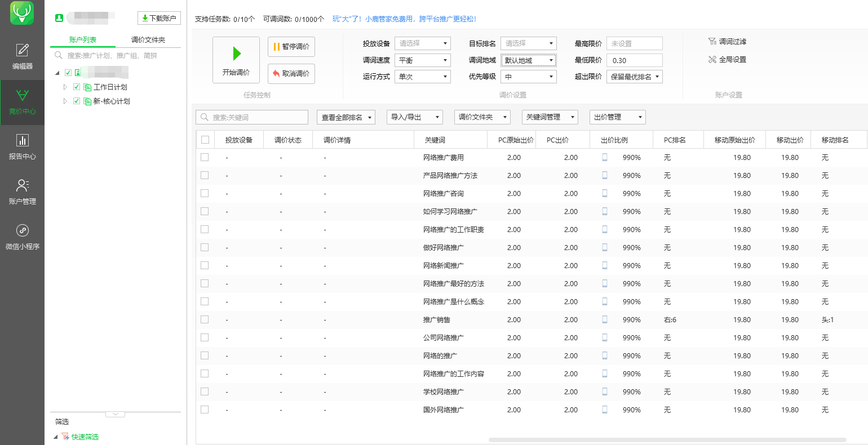Click the device icon in 网络新闻推广 row

coord(605,266)
